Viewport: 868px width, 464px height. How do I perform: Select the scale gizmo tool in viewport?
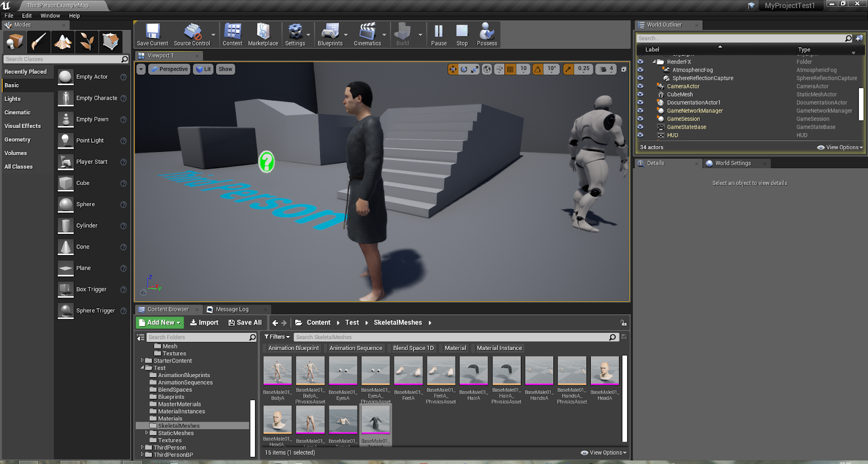tap(475, 69)
